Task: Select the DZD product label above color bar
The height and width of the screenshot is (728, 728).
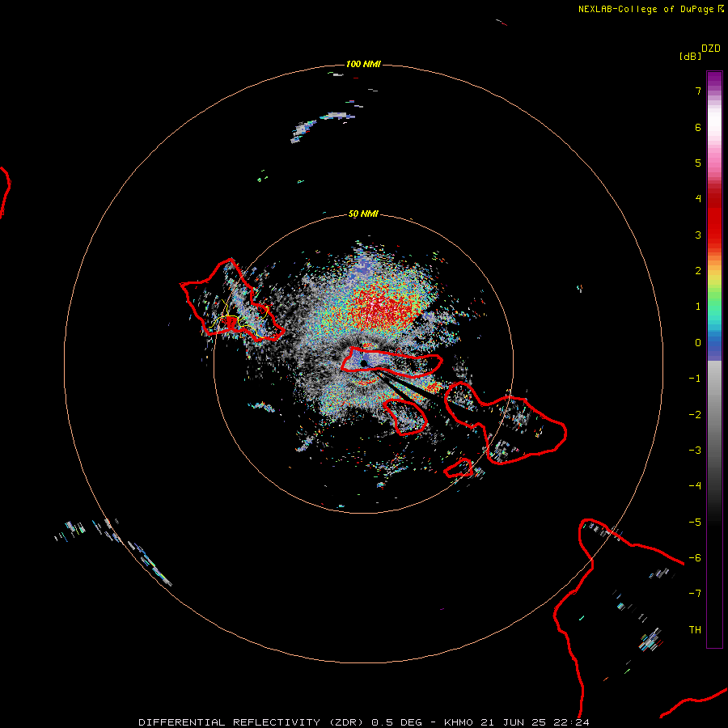Action: (711, 49)
